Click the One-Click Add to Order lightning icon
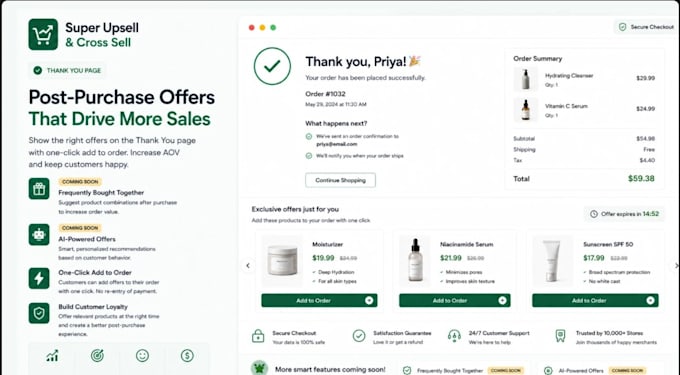 (39, 278)
